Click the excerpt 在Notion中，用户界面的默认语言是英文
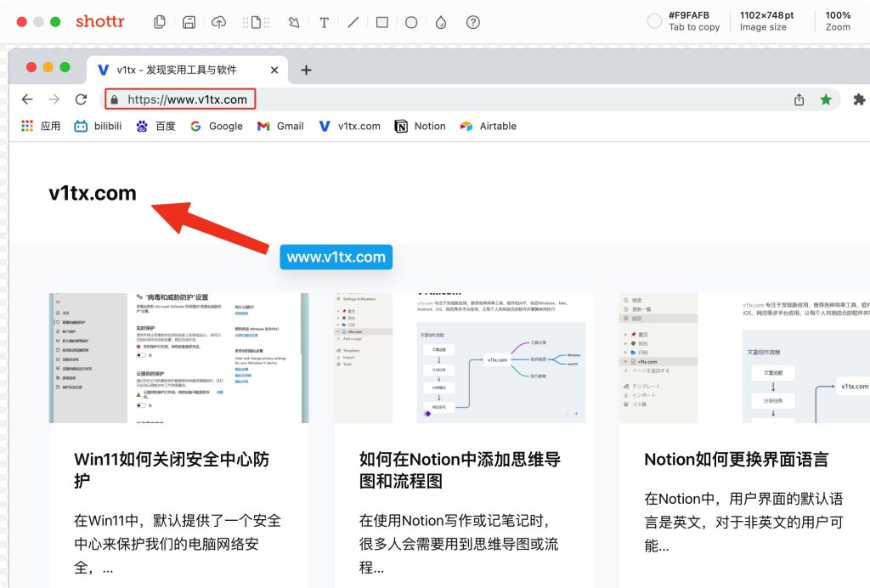This screenshot has width=870, height=588. tap(743, 522)
